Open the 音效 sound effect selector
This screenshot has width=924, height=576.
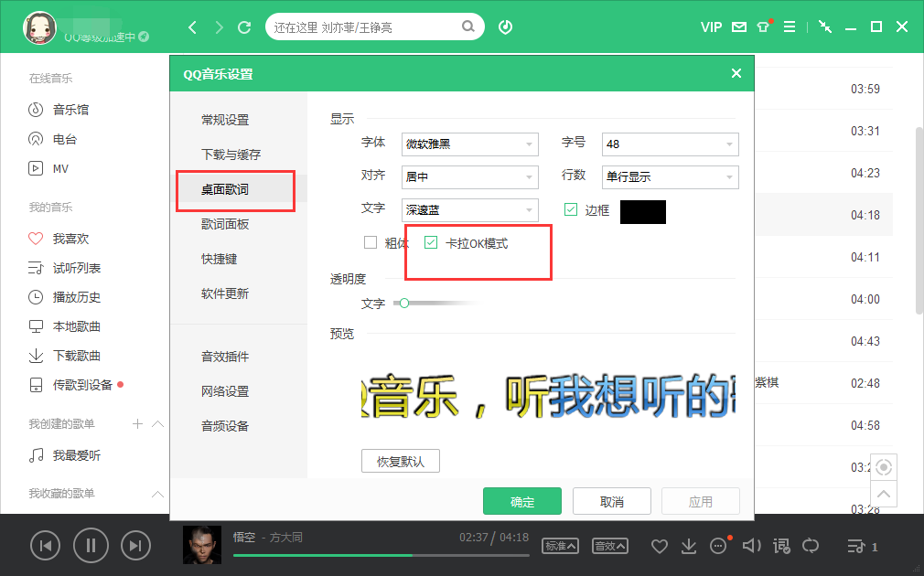click(x=609, y=546)
